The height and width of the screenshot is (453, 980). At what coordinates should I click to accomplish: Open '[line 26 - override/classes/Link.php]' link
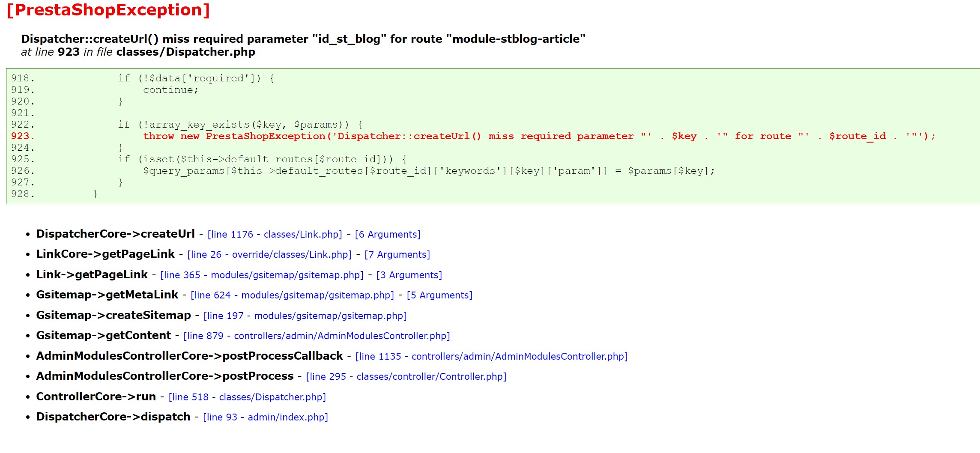(x=269, y=254)
